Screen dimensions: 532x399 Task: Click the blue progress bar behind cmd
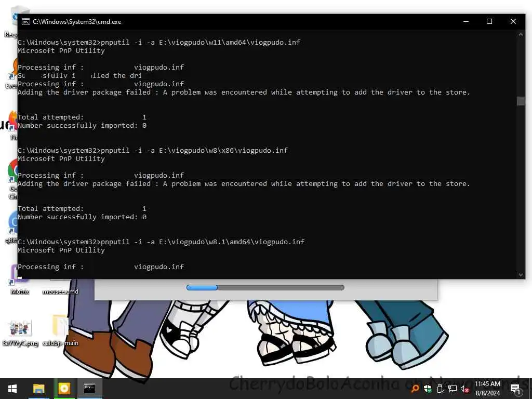tap(265, 287)
